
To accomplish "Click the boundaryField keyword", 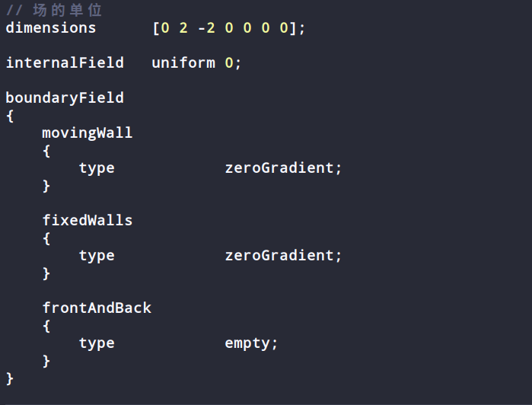I will (65, 97).
